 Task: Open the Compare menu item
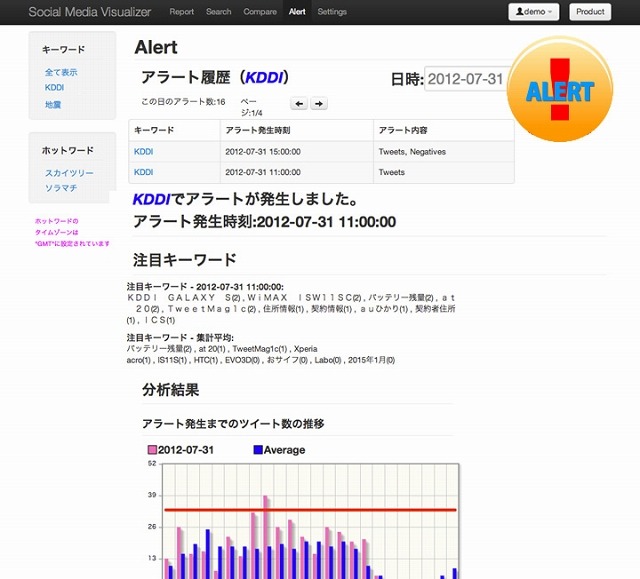260,12
